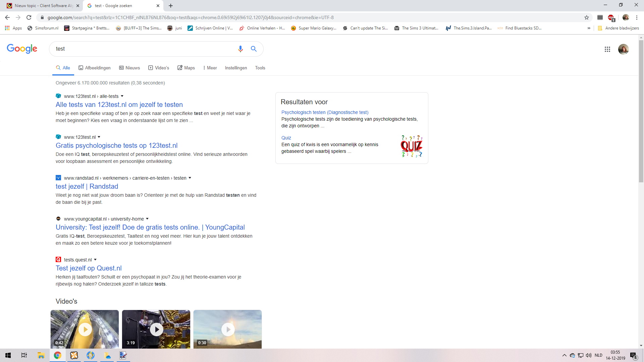This screenshot has height=362, width=644.
Task: Play the 3:19 video thumbnail
Action: [x=156, y=329]
